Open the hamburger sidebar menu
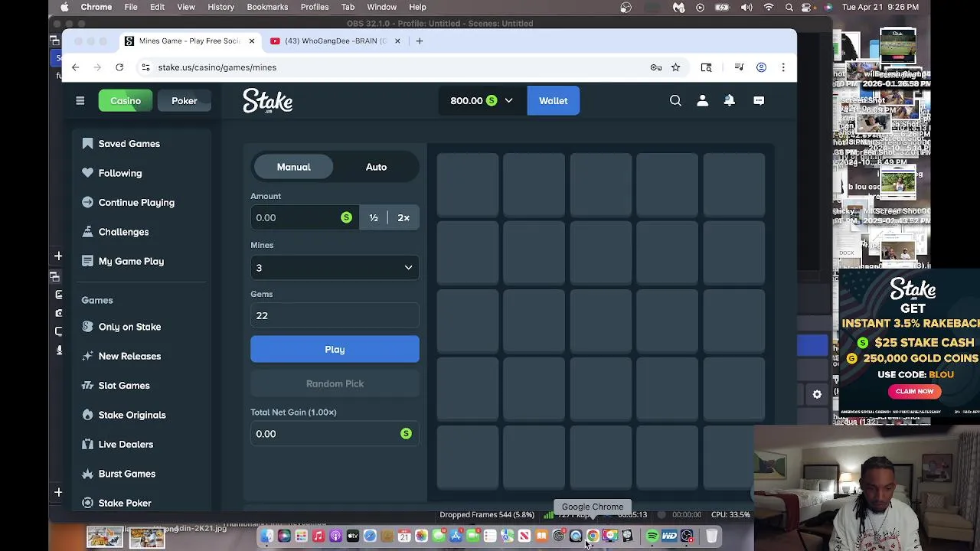Viewport: 980px width, 551px height. 80,100
